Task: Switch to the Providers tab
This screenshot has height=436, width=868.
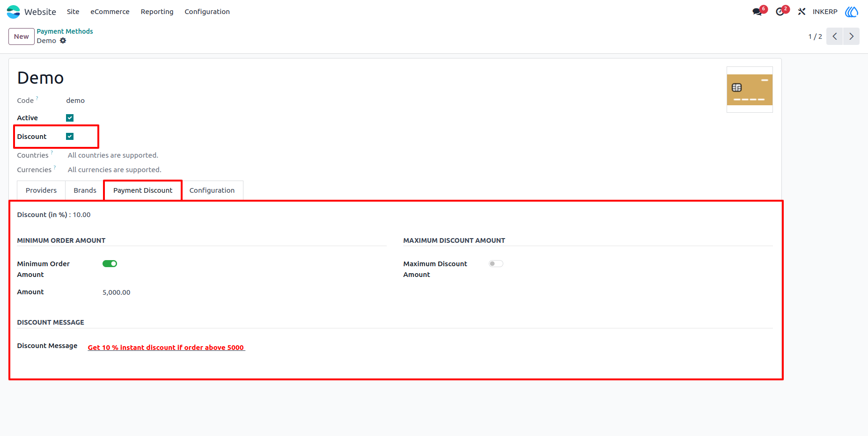Action: tap(41, 190)
